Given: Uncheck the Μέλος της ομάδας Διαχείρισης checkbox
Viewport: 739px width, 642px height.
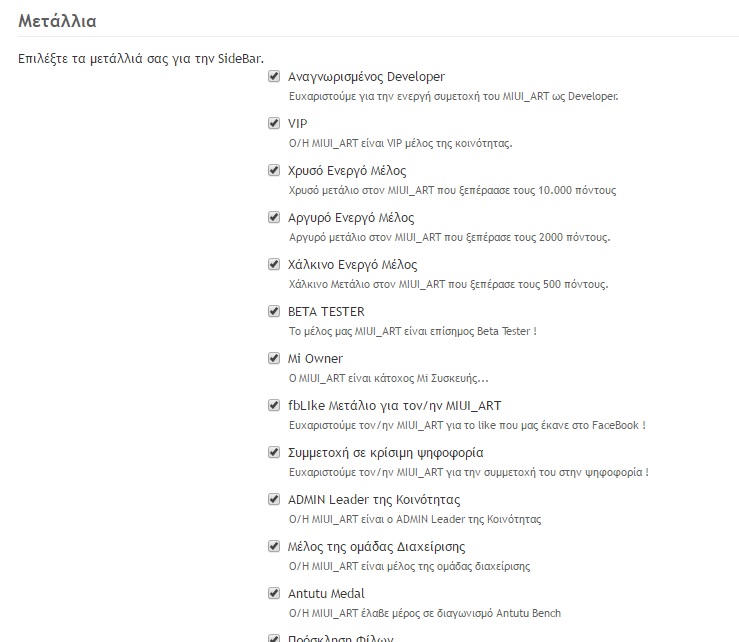Looking at the screenshot, I should point(274,546).
